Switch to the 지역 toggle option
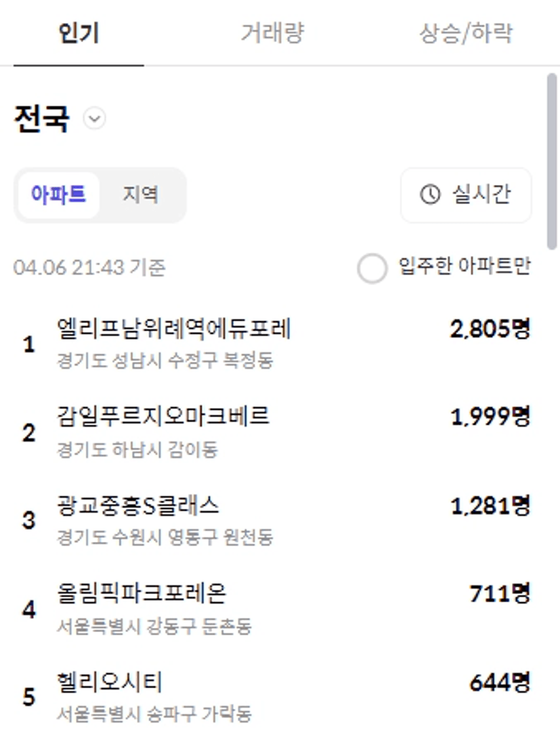Image resolution: width=560 pixels, height=737 pixels. (140, 194)
